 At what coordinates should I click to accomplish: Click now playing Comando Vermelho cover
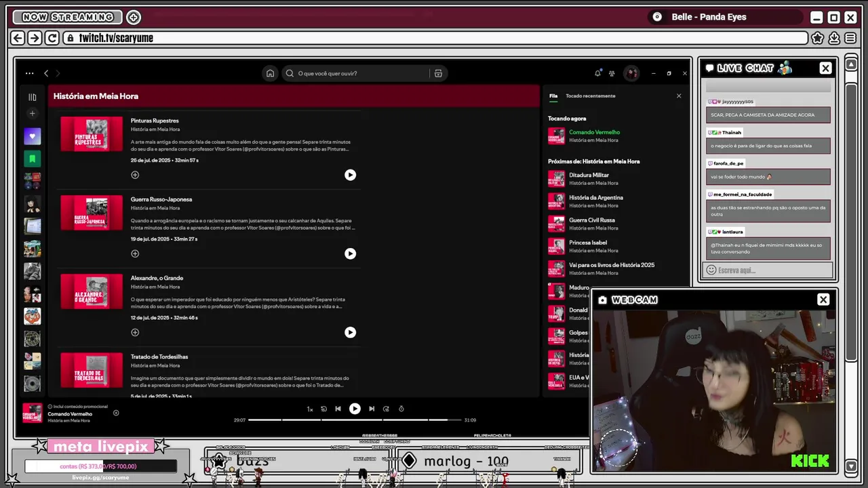(x=33, y=413)
